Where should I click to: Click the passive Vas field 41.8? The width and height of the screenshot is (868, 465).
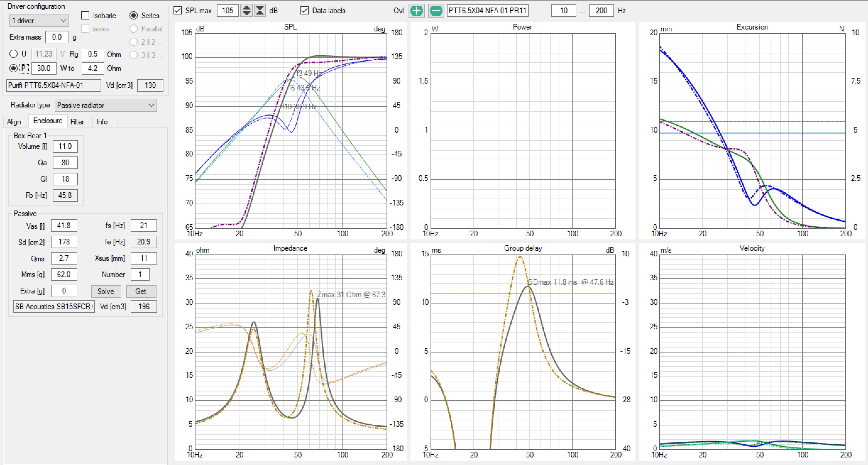(64, 225)
